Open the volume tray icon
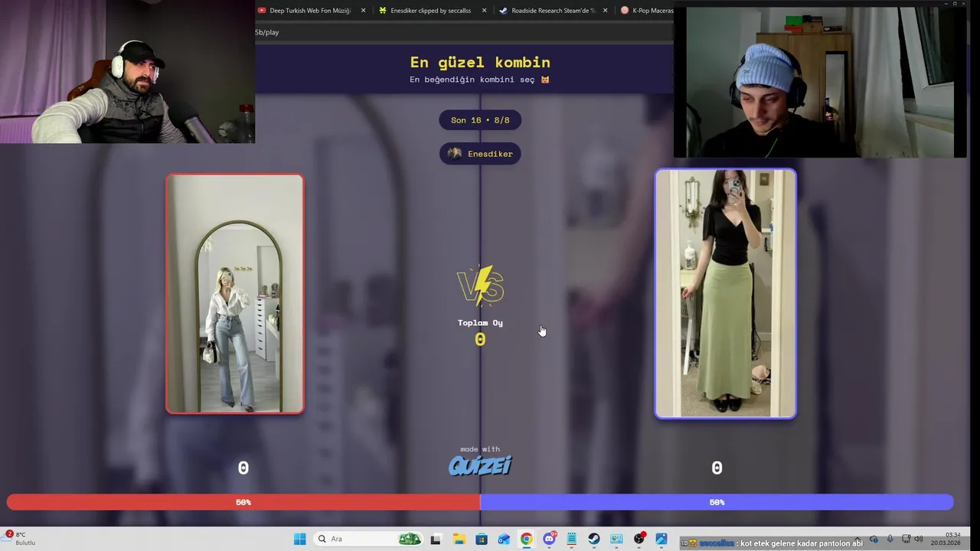Viewport: 980px width, 551px height. pos(919,540)
